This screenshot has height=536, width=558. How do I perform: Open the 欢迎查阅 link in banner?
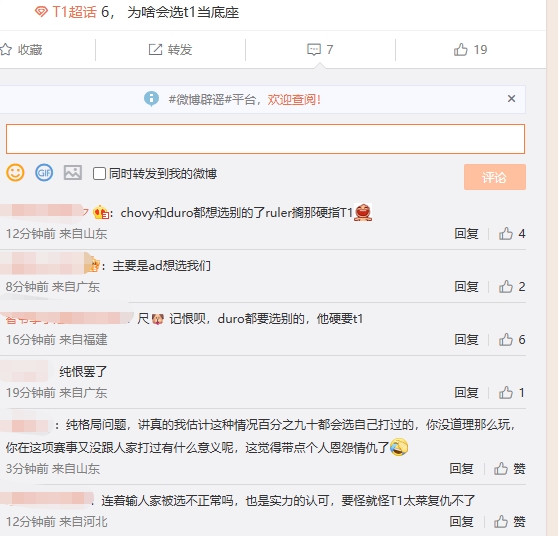(x=294, y=99)
